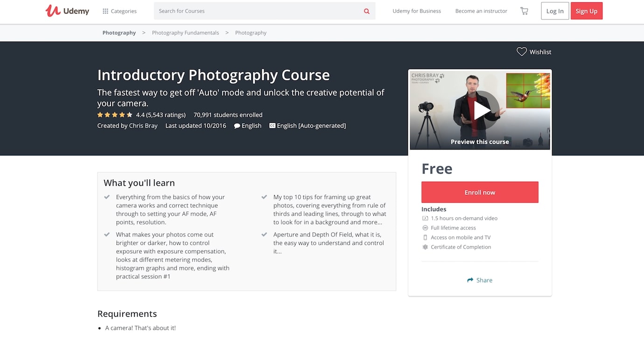
Task: Go to last Photography breadcrumb
Action: [251, 33]
